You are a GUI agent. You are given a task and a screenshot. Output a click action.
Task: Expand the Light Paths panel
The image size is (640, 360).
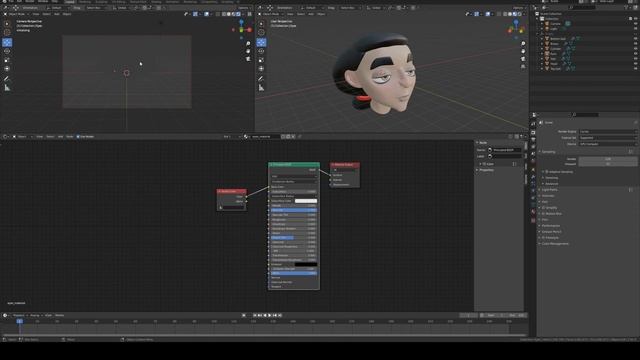[549, 190]
